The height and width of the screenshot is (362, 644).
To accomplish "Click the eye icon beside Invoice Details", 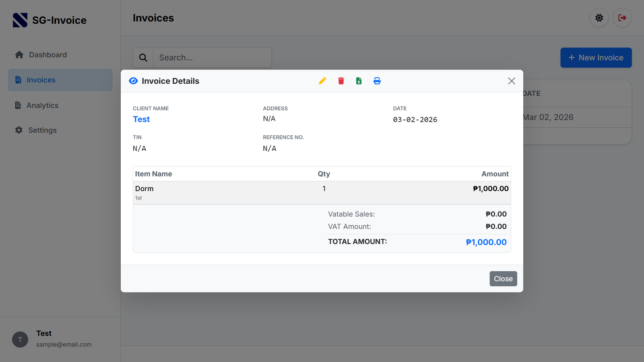I will pos(133,81).
